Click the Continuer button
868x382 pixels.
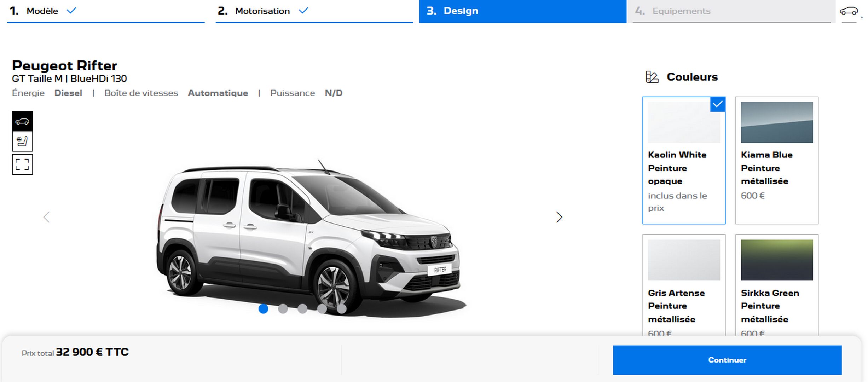click(727, 360)
